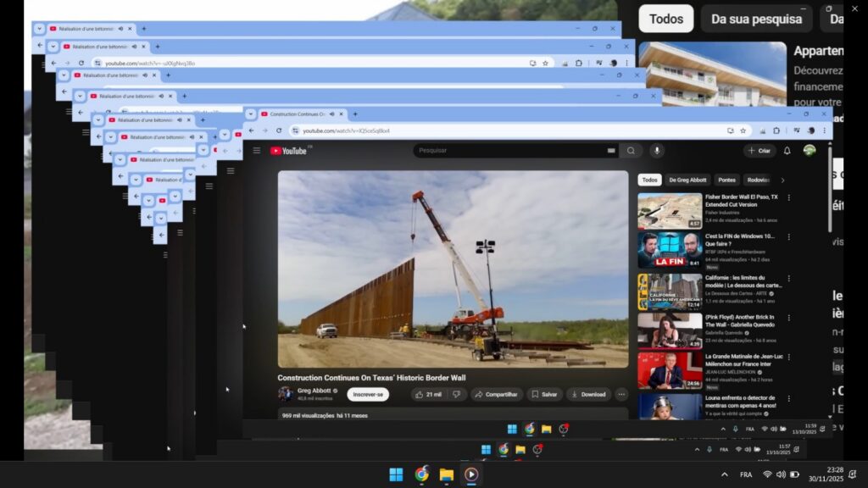Open the YouTube notifications bell
Image resolution: width=868 pixels, height=488 pixels.
[787, 151]
